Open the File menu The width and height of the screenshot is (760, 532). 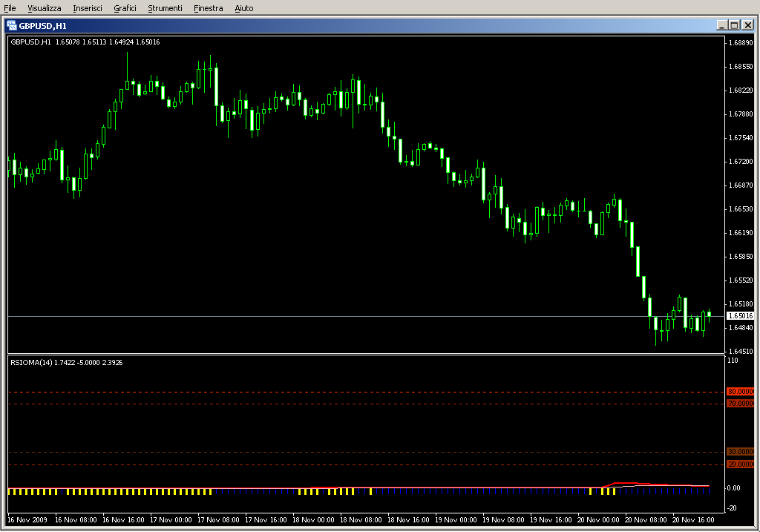click(x=10, y=8)
